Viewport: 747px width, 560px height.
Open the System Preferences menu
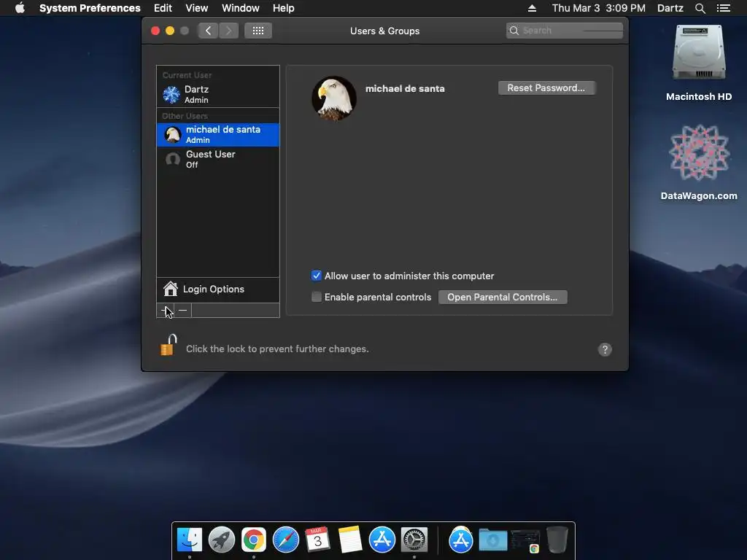pos(90,8)
